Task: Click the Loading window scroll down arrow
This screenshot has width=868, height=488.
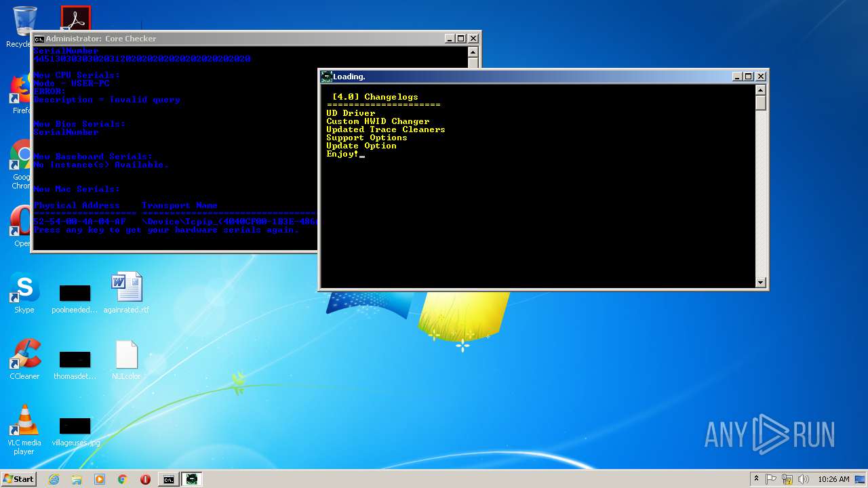Action: point(761,283)
